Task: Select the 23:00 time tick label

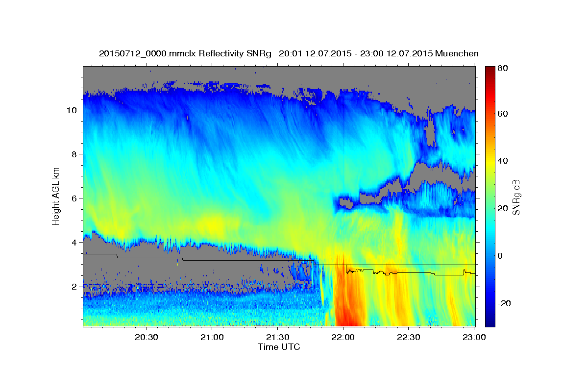Action: point(474,337)
